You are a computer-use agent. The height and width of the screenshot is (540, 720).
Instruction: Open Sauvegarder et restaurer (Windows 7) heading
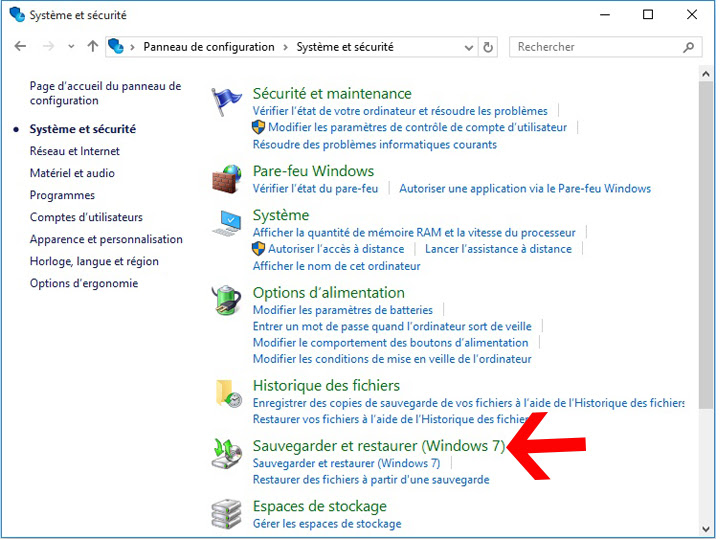pos(379,446)
